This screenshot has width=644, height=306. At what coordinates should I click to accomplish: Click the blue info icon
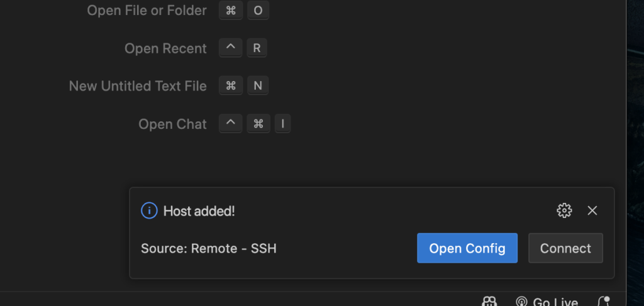(149, 211)
